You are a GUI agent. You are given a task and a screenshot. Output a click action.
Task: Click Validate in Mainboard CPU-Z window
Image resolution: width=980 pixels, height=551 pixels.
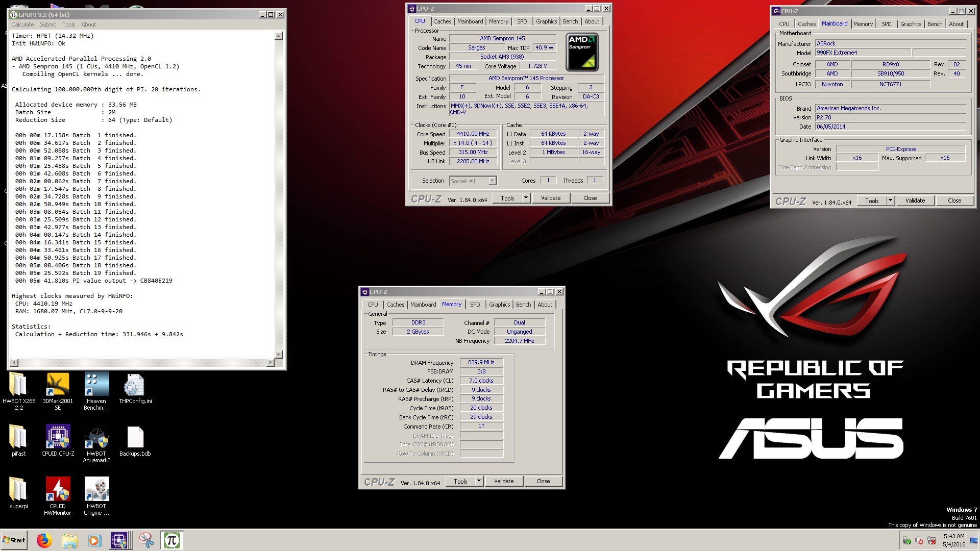click(x=915, y=201)
